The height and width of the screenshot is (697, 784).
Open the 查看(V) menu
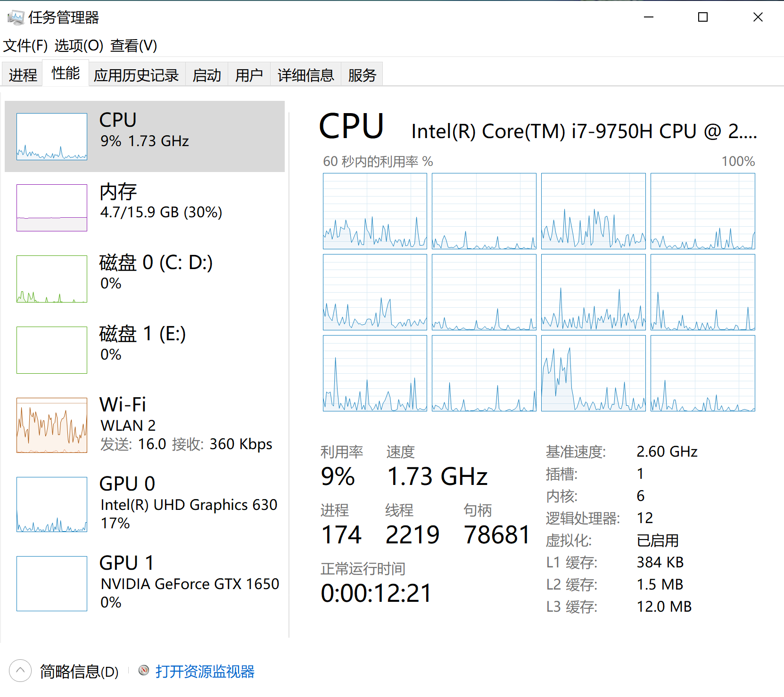pos(134,46)
